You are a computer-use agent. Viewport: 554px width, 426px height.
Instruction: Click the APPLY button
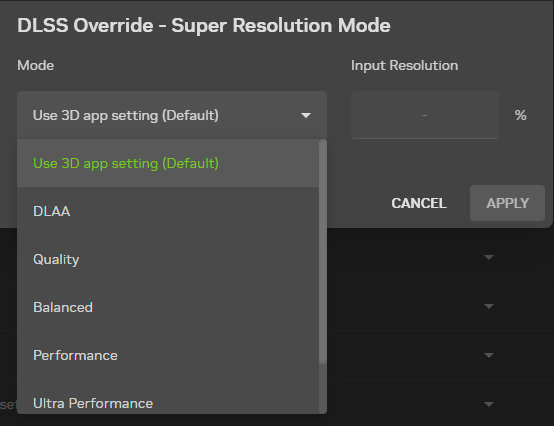507,203
